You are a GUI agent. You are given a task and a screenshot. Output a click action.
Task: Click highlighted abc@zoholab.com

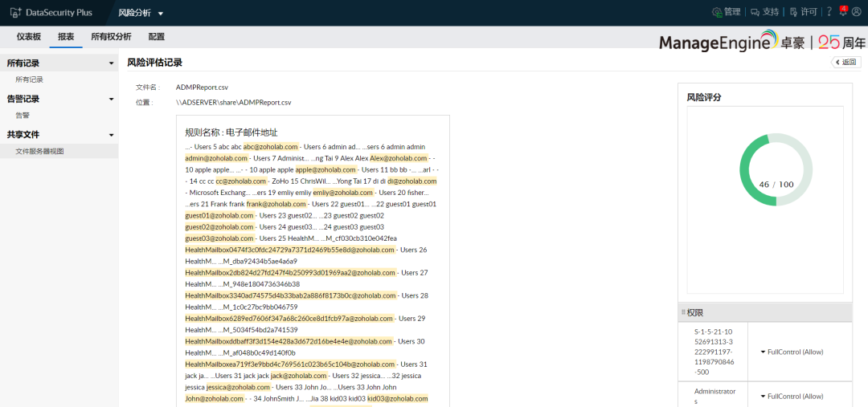tap(271, 147)
